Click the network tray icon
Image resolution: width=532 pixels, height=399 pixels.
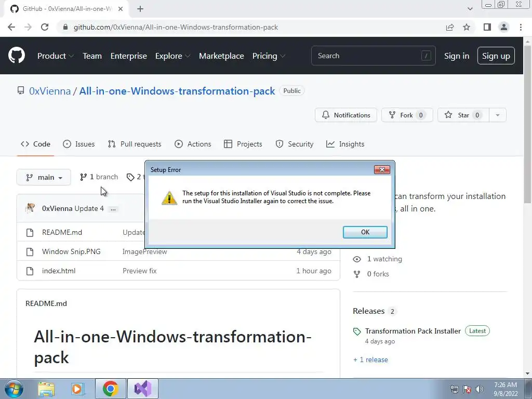point(454,389)
